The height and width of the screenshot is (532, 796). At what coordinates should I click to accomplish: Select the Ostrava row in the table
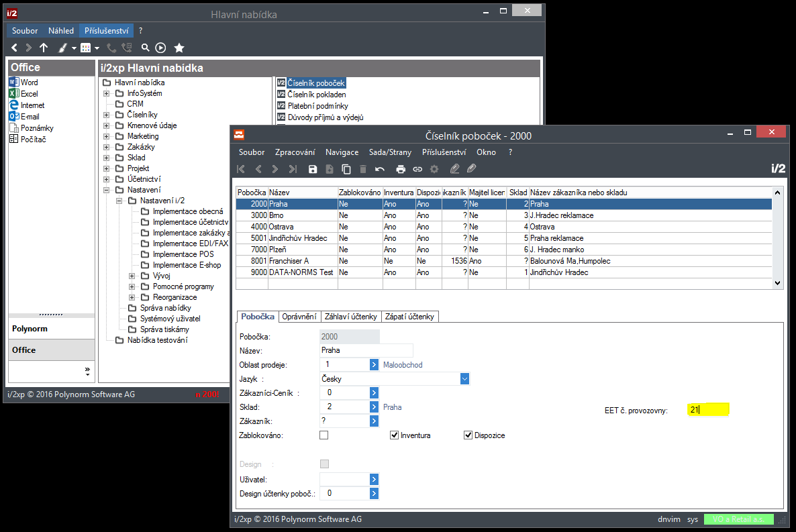(503, 227)
